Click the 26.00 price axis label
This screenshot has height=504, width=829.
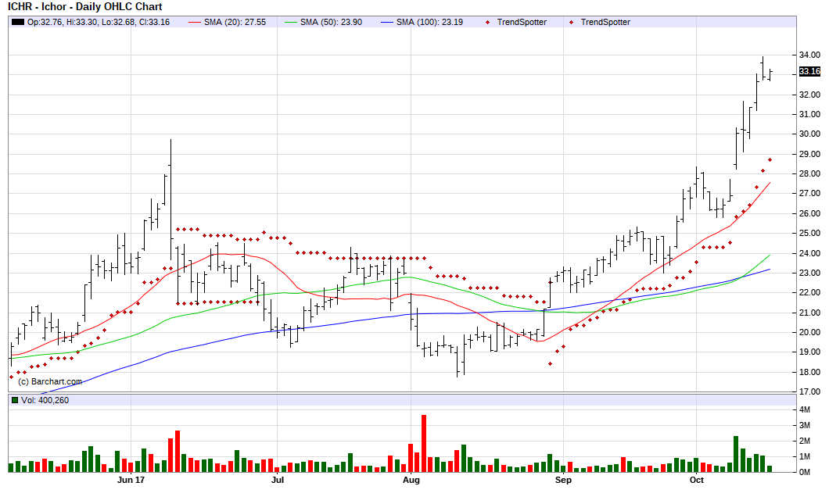coord(809,213)
